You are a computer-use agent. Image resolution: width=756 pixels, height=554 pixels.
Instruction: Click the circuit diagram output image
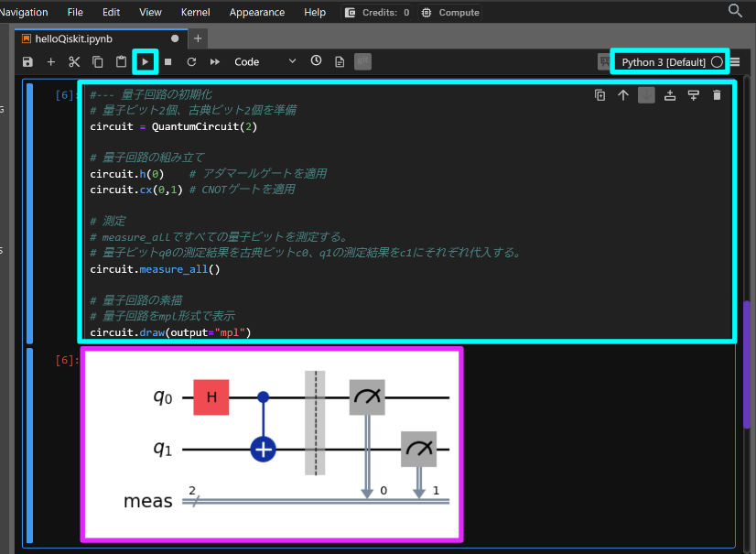tap(272, 444)
